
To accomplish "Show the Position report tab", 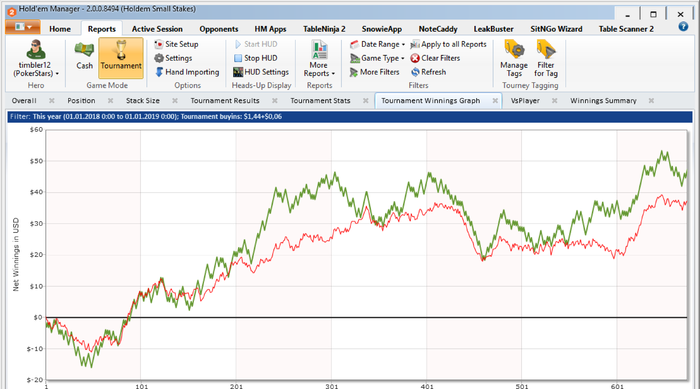I will coord(81,101).
